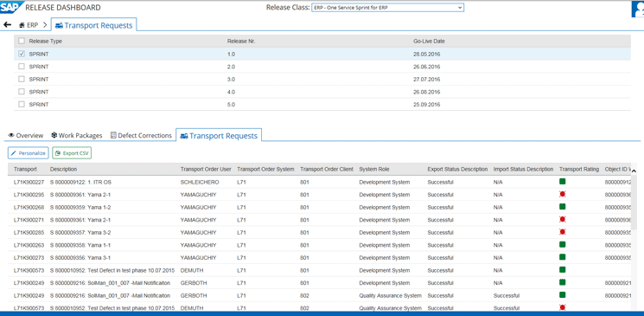The width and height of the screenshot is (644, 316).
Task: Open the Release Class dropdown
Action: (x=388, y=8)
